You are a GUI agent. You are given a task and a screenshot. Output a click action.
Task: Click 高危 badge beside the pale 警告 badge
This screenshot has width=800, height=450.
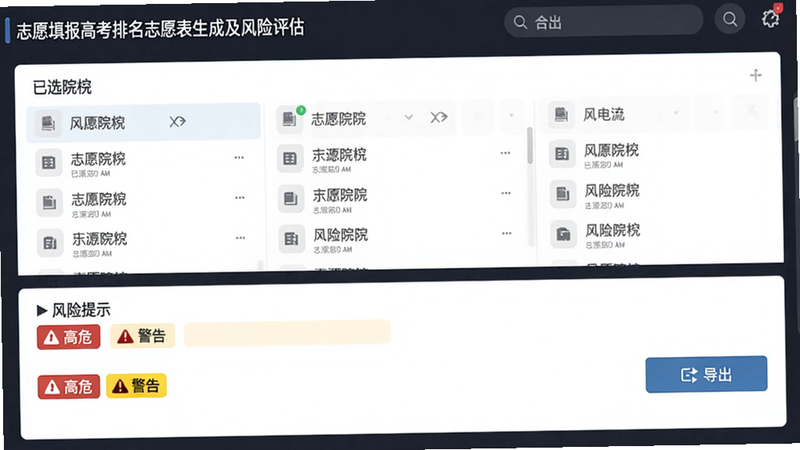pyautogui.click(x=68, y=337)
